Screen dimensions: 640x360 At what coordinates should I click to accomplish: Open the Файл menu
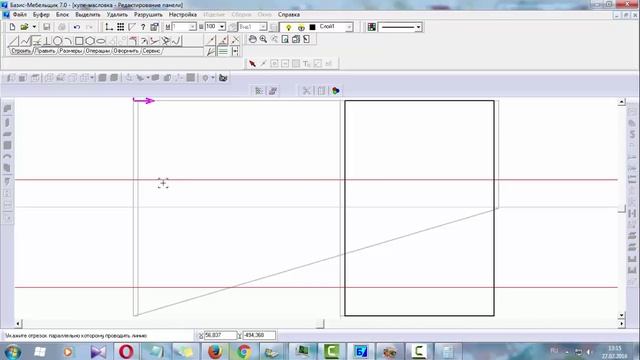[x=20, y=15]
